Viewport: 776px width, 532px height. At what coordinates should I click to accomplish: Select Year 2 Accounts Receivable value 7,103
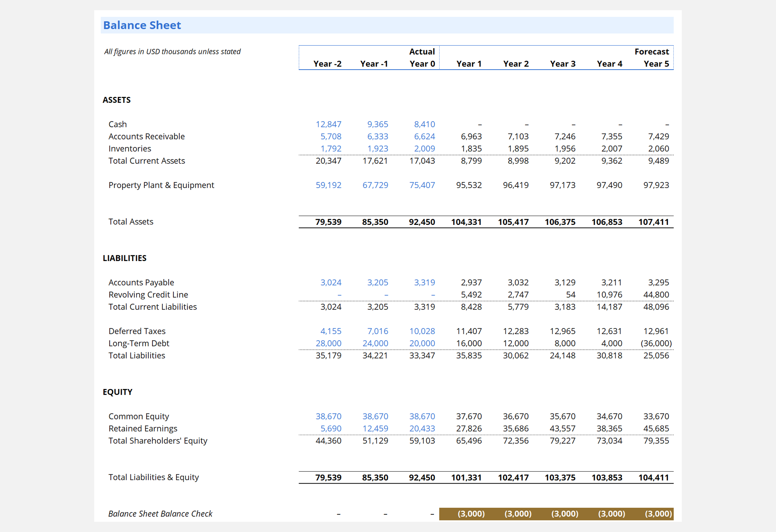coord(518,136)
